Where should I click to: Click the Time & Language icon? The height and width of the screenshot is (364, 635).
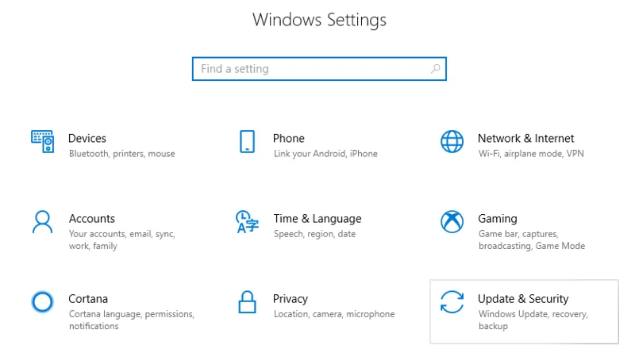[x=247, y=222]
